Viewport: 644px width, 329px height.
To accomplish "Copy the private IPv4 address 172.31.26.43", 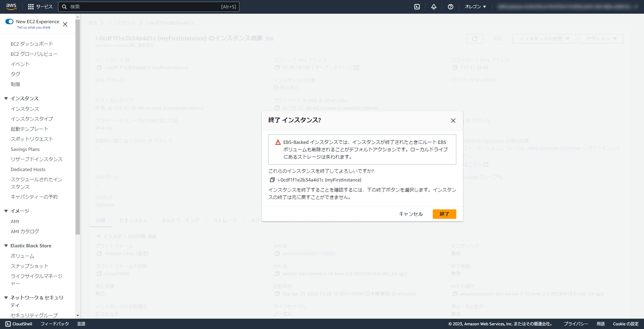I will point(455,67).
